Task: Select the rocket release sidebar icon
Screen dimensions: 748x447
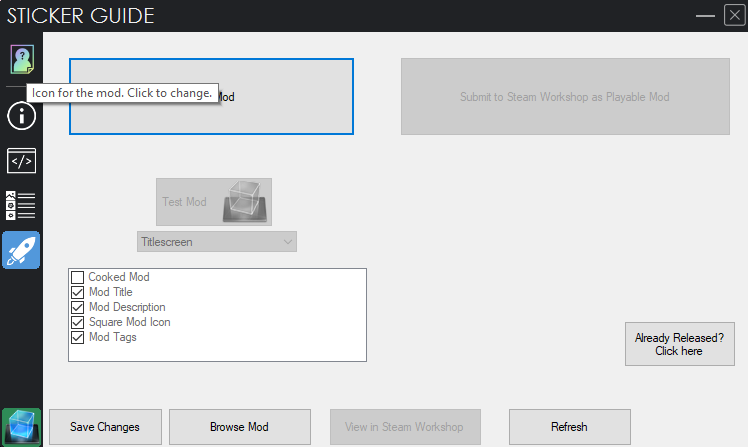Action: click(21, 250)
